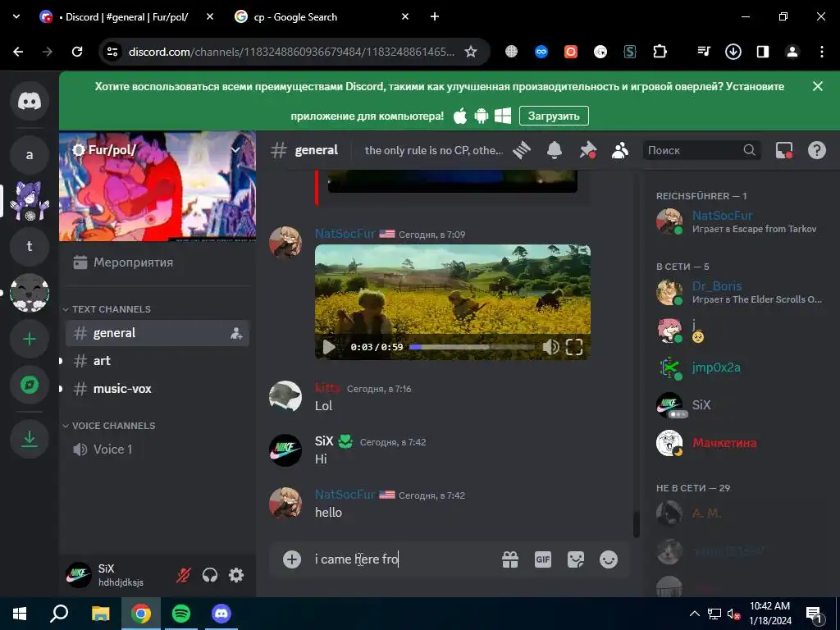
Task: Toggle video fullscreen icon
Action: (574, 347)
